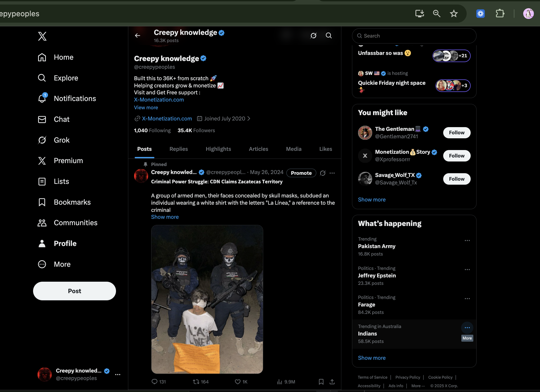Share the pinned post
The width and height of the screenshot is (540, 392).
coord(332,382)
